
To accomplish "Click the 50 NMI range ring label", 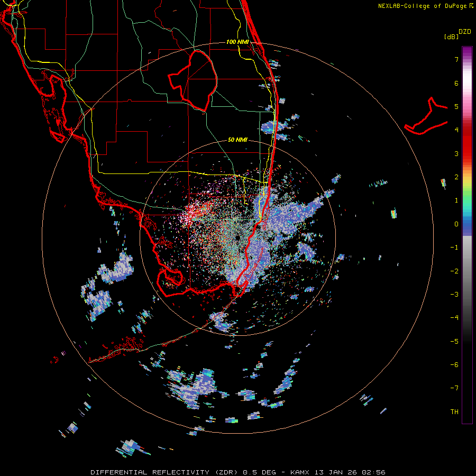I will (x=237, y=140).
